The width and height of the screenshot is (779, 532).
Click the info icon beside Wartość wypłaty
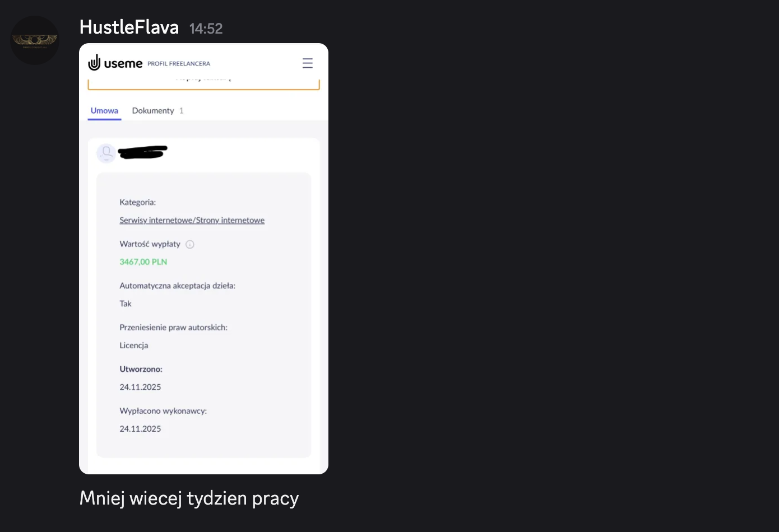click(x=190, y=244)
